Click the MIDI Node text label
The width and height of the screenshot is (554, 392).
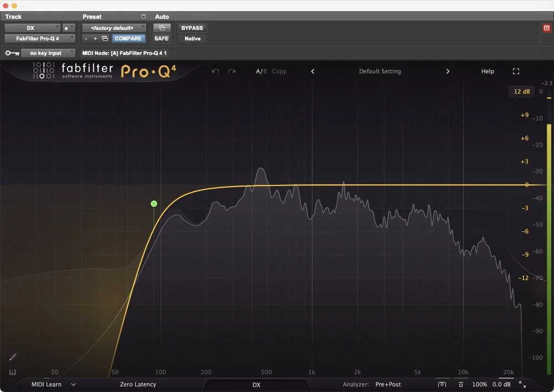(x=124, y=53)
